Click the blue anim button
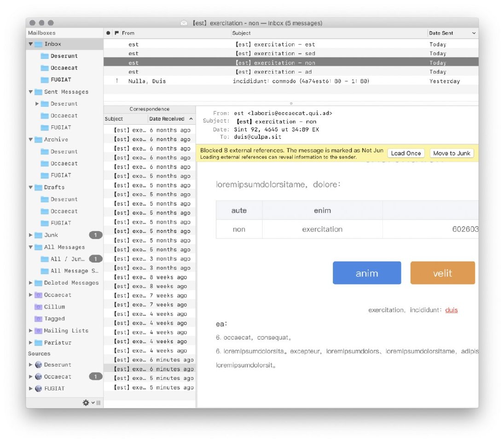The image size is (504, 442). pyautogui.click(x=366, y=273)
